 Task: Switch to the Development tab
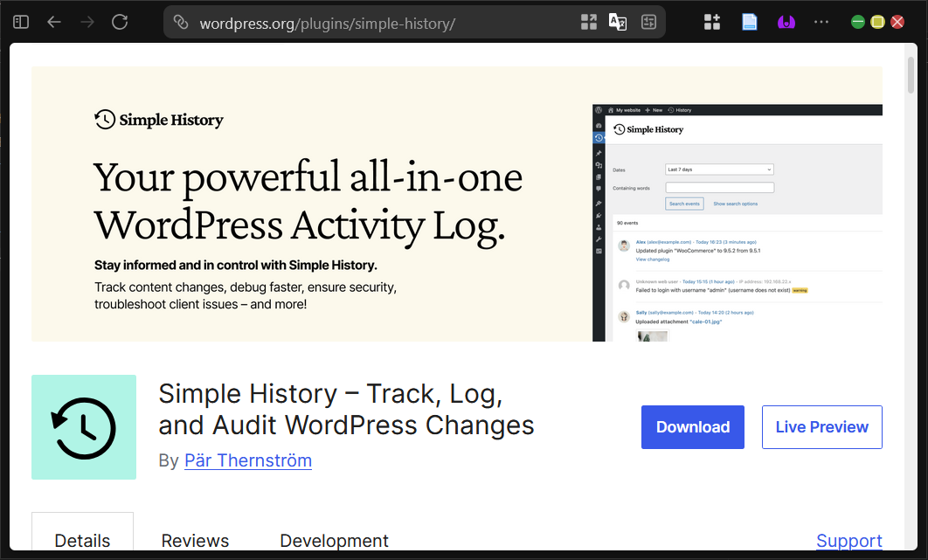click(335, 541)
